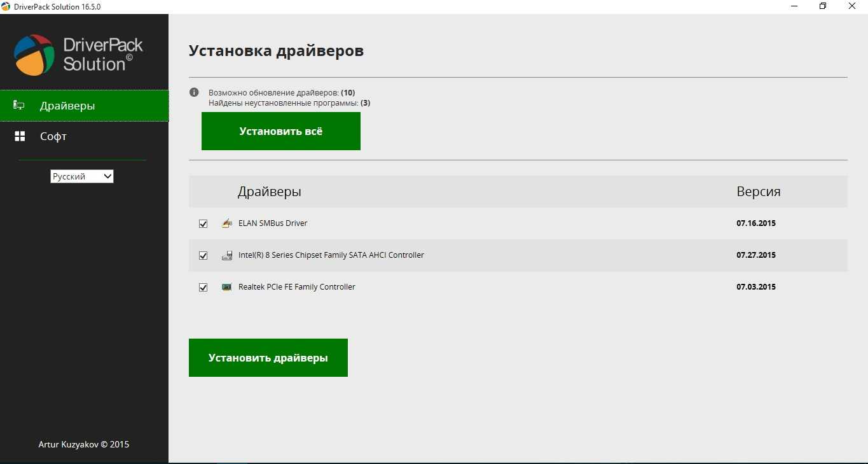Click the Artur Kuzyakov © 2015 footer
The width and height of the screenshot is (868, 464).
(84, 444)
